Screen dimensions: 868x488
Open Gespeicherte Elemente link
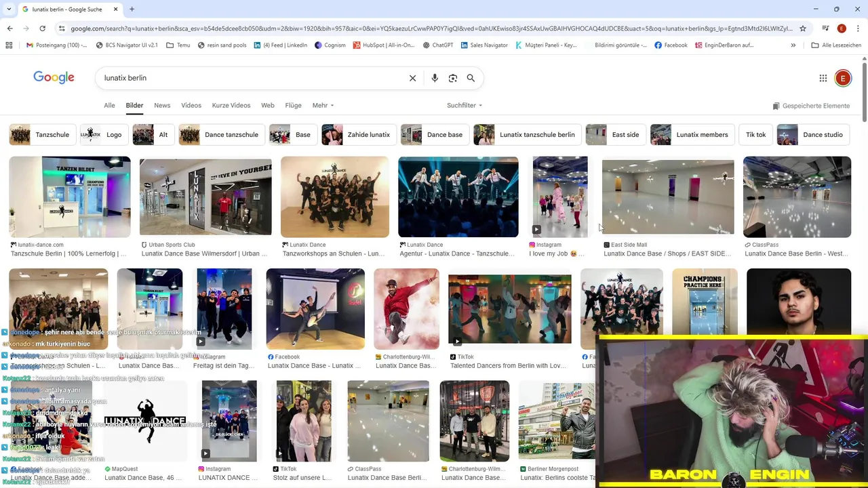tap(811, 106)
